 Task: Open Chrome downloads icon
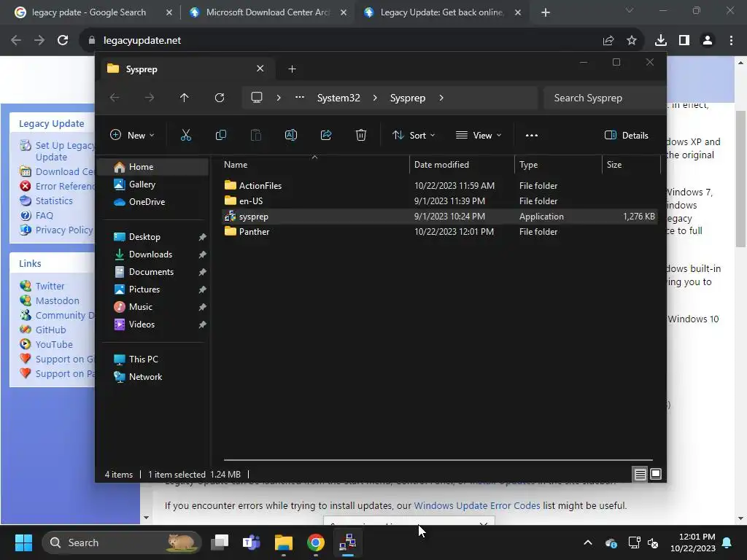coord(661,41)
